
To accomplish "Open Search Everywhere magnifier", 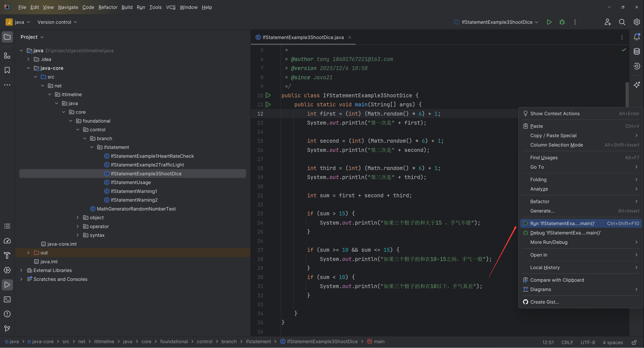I will coord(622,22).
